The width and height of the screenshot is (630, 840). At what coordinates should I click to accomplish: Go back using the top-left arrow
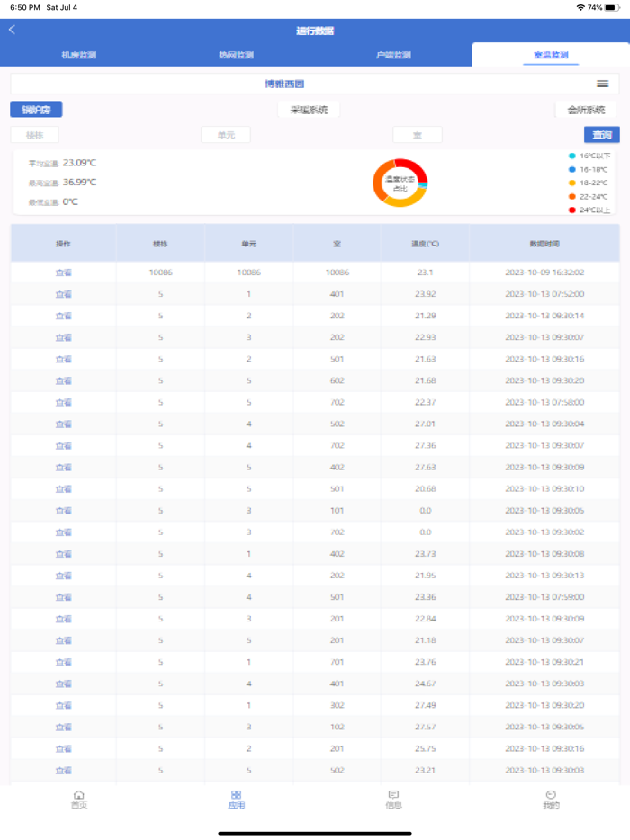(13, 30)
